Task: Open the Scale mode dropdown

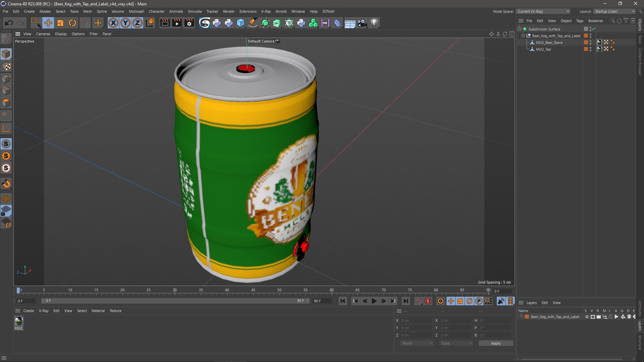Action: coord(456,343)
